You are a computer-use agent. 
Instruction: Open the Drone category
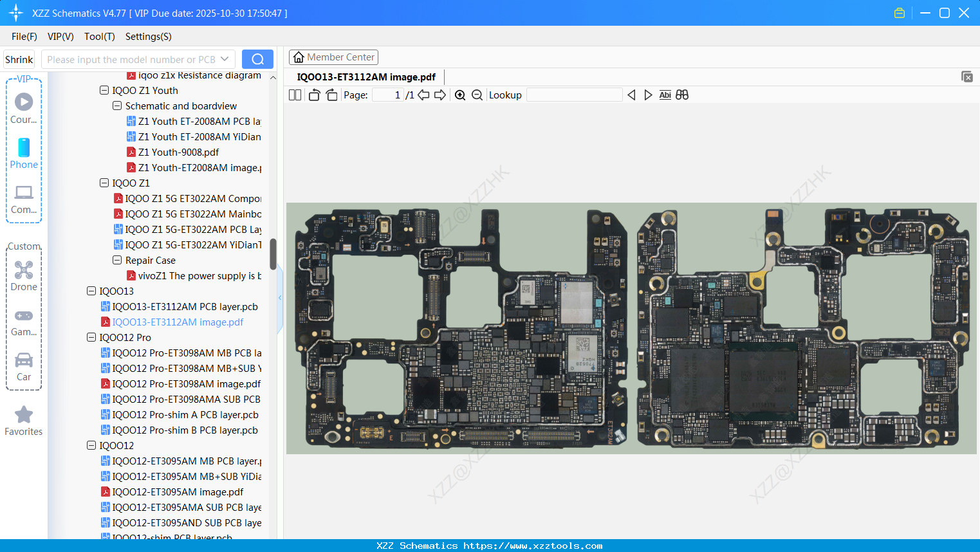(24, 276)
